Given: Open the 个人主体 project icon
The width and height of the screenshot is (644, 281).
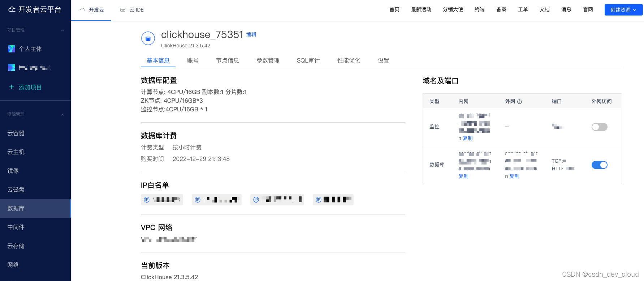Looking at the screenshot, I should point(12,49).
